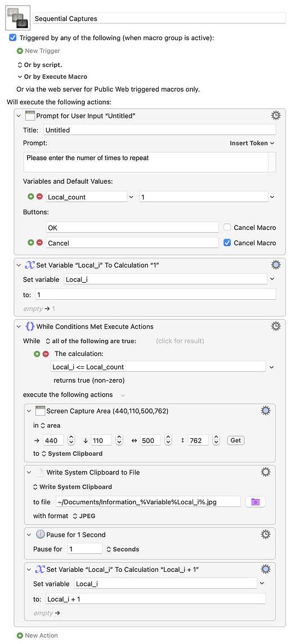Screen dimensions: 291x644
Task: Remove the Cancel button with red minus icon
Action: tap(40, 243)
